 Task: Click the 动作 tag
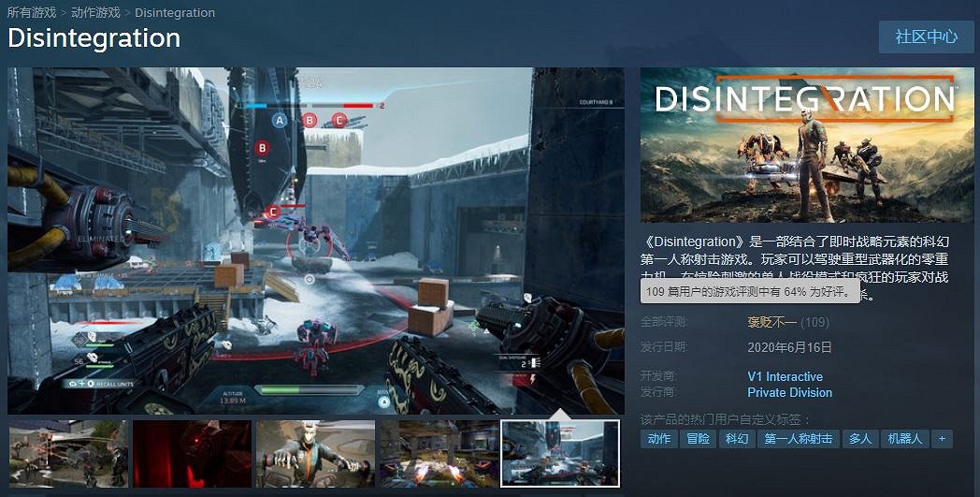[659, 439]
